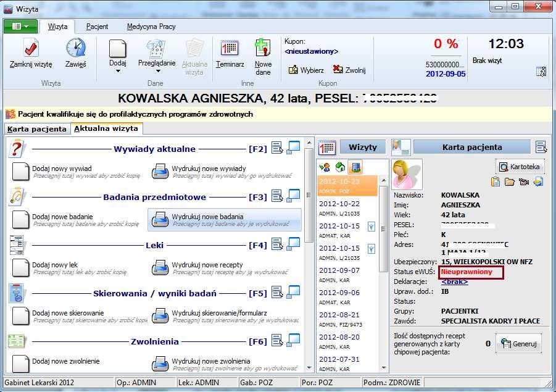This screenshot has width=556, height=392.
Task: Generate prescriptions with Generuj button
Action: point(519,343)
